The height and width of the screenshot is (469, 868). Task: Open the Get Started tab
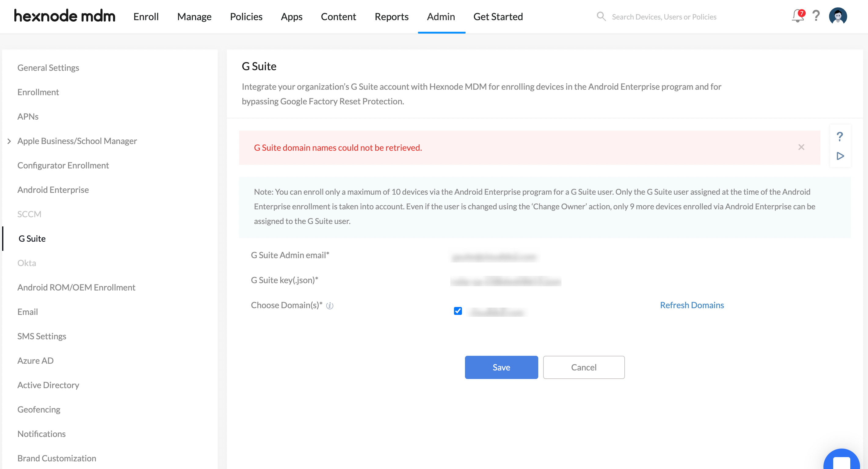[x=498, y=16]
